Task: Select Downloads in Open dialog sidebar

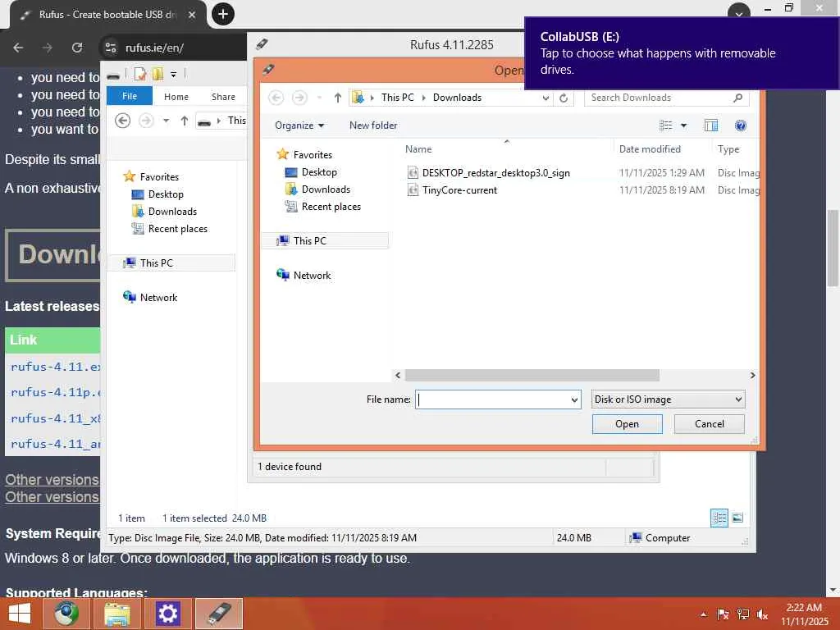Action: (326, 189)
